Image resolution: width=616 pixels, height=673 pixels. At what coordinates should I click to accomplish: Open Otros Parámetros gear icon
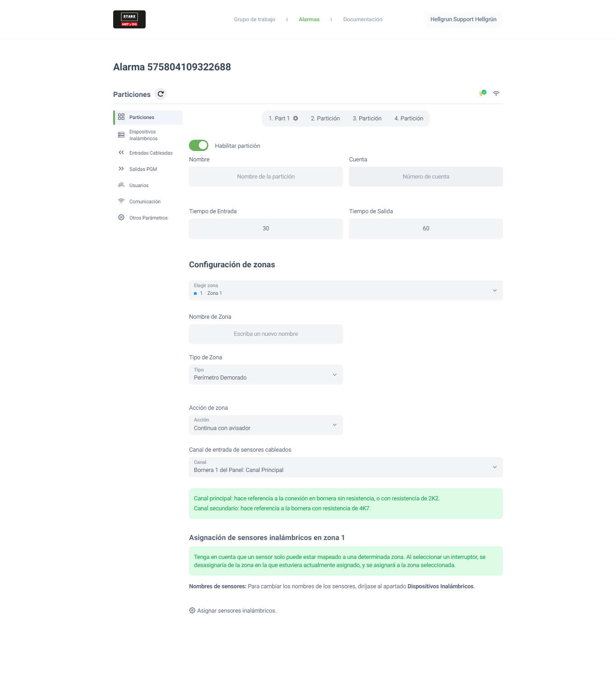(x=121, y=218)
